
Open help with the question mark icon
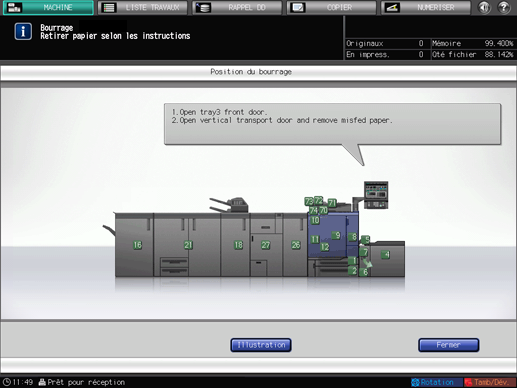pos(504,7)
